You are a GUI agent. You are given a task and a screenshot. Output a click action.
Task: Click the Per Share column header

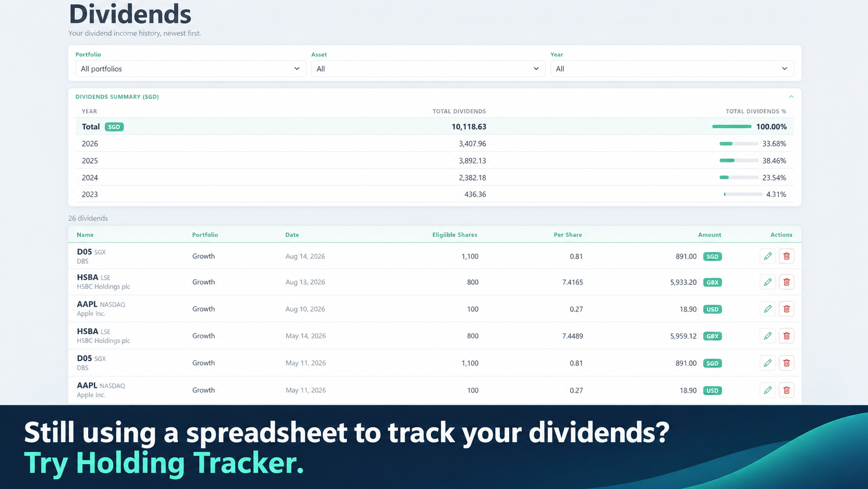click(568, 235)
